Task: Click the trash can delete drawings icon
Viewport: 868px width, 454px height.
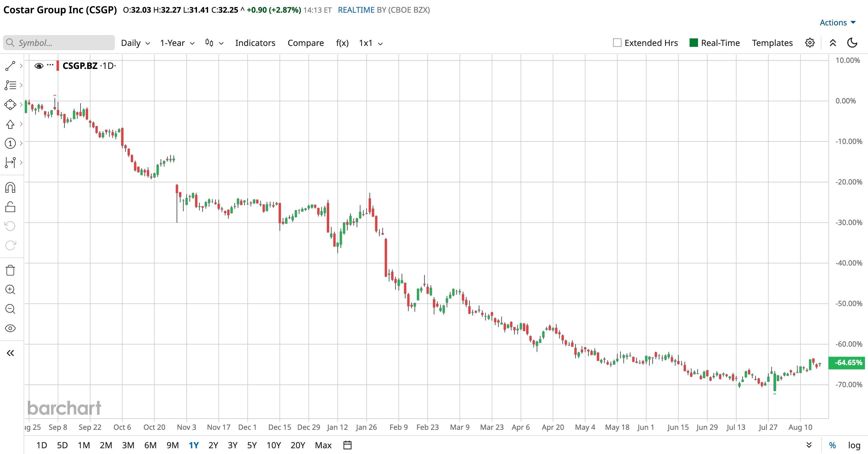Action: [x=10, y=271]
